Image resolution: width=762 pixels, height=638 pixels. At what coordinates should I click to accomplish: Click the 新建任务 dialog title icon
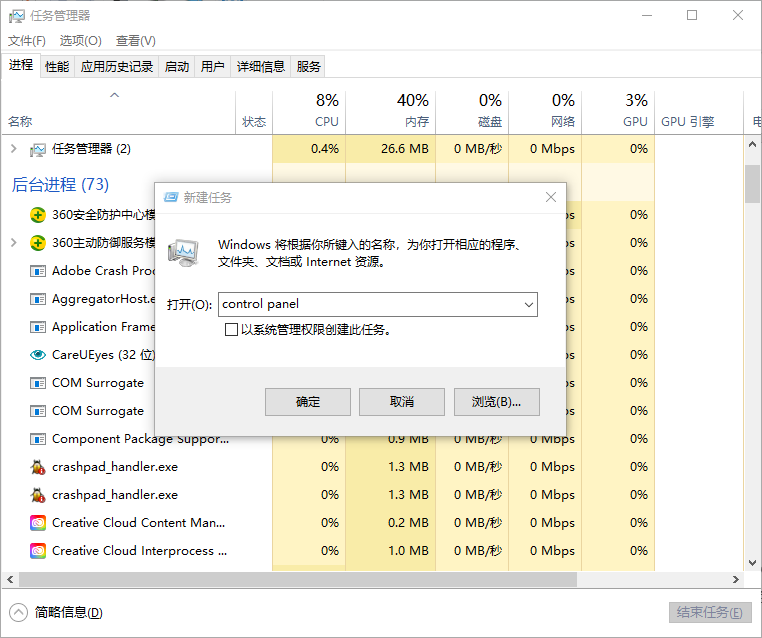click(171, 197)
